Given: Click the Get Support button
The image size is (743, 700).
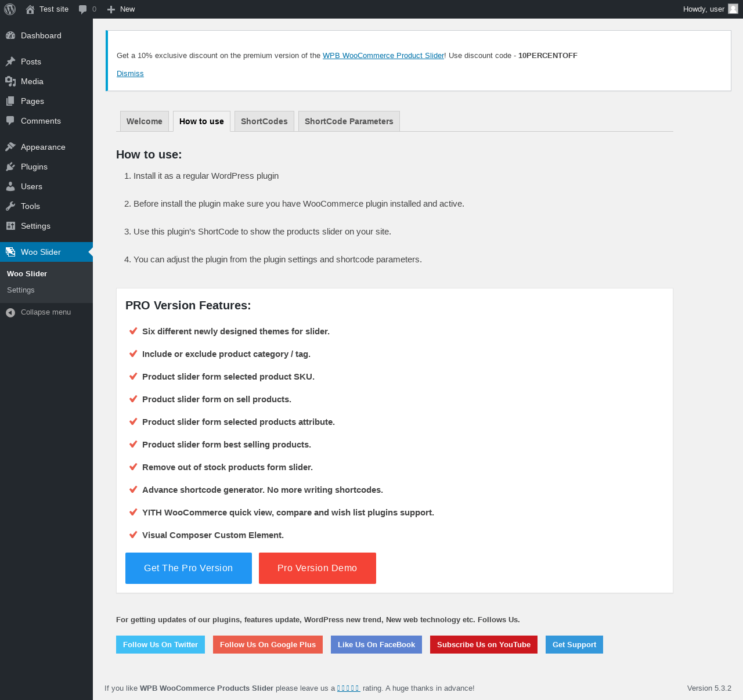Looking at the screenshot, I should [574, 645].
